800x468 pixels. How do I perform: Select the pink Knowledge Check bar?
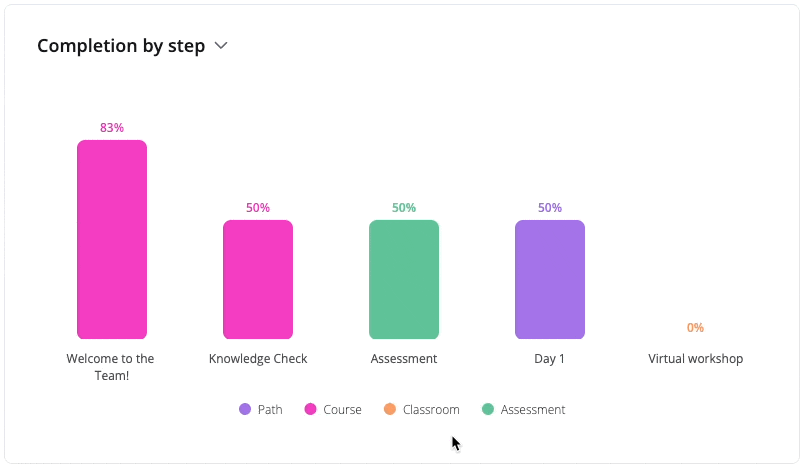pos(258,280)
